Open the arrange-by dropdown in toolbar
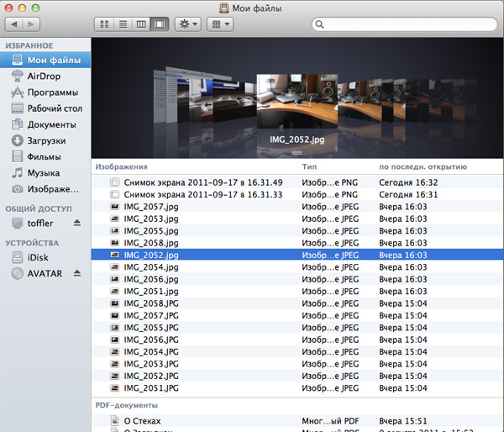This screenshot has width=504, height=432. (221, 24)
